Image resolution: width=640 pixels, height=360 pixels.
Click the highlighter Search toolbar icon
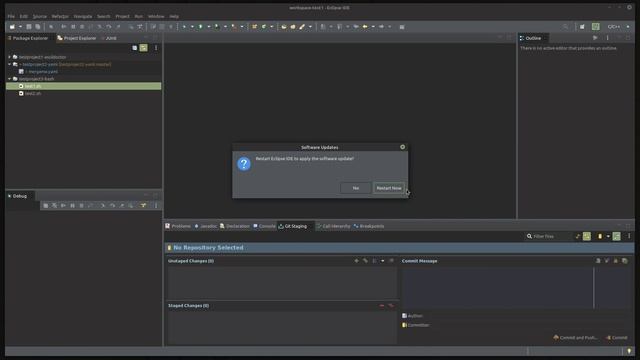(302, 27)
